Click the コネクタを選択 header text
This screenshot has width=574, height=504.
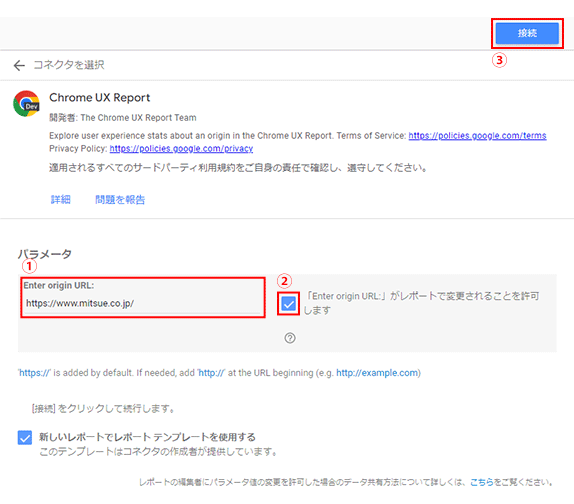[69, 65]
